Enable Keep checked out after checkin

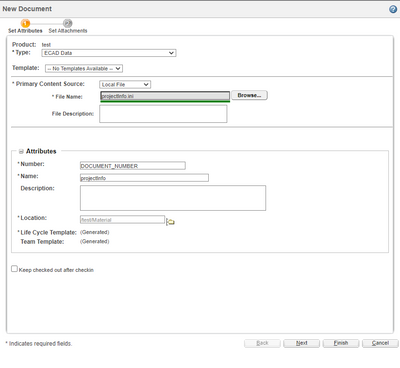pos(14,269)
